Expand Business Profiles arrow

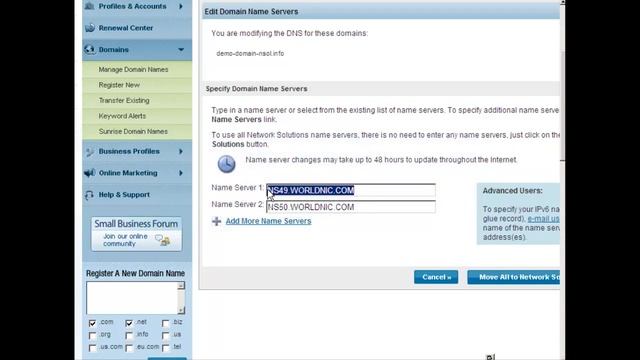[x=181, y=151]
